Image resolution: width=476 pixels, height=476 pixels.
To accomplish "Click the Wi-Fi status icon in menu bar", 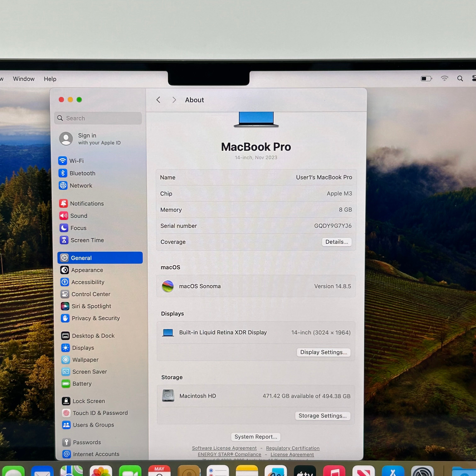I will tap(445, 78).
